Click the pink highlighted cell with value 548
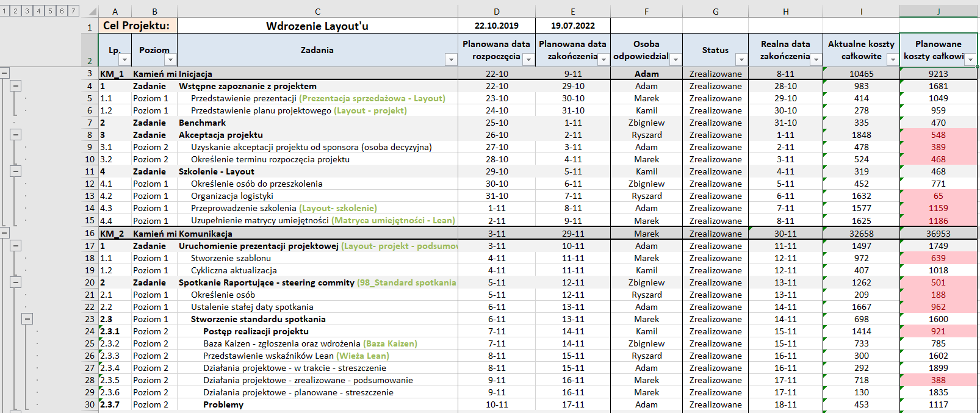This screenshot has width=980, height=413. click(938, 135)
